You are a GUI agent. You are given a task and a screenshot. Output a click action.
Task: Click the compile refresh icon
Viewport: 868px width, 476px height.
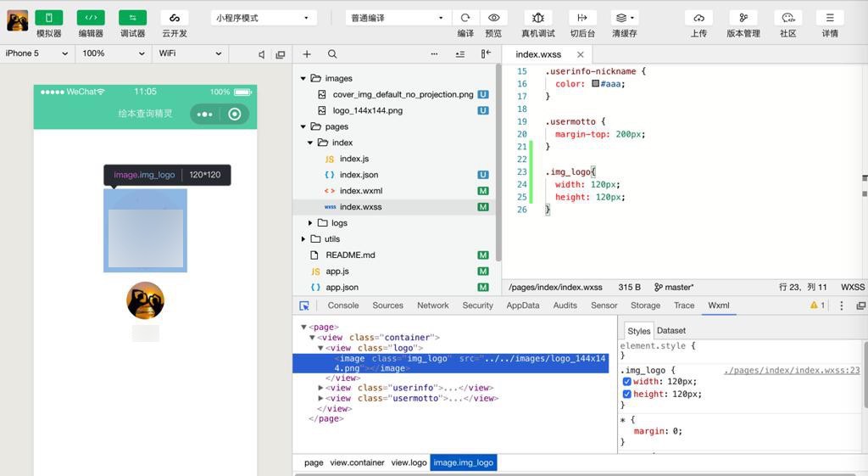pos(465,18)
